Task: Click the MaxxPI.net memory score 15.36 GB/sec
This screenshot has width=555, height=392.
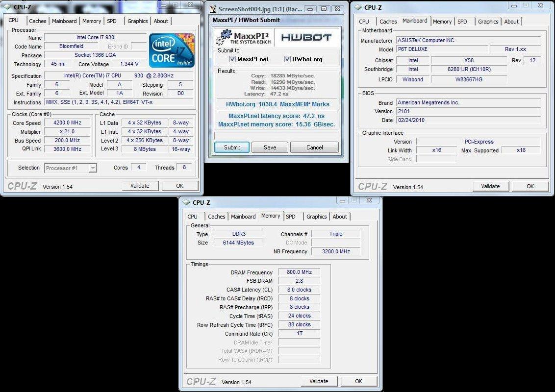Action: [277, 124]
